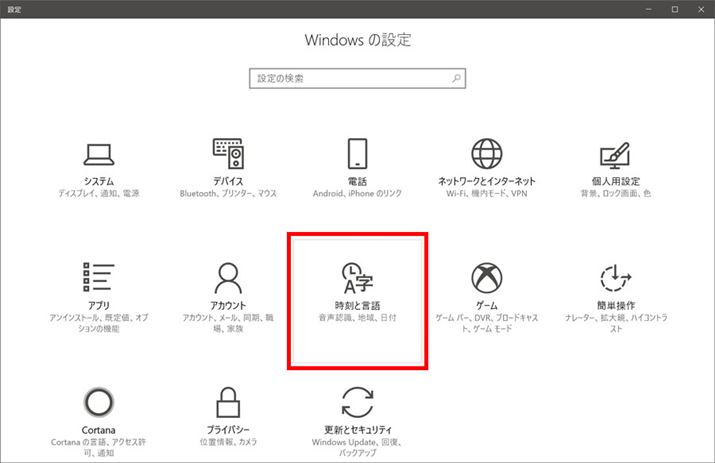The height and width of the screenshot is (463, 715).
Task: Open the アプリ list icon
Action: coord(98,277)
